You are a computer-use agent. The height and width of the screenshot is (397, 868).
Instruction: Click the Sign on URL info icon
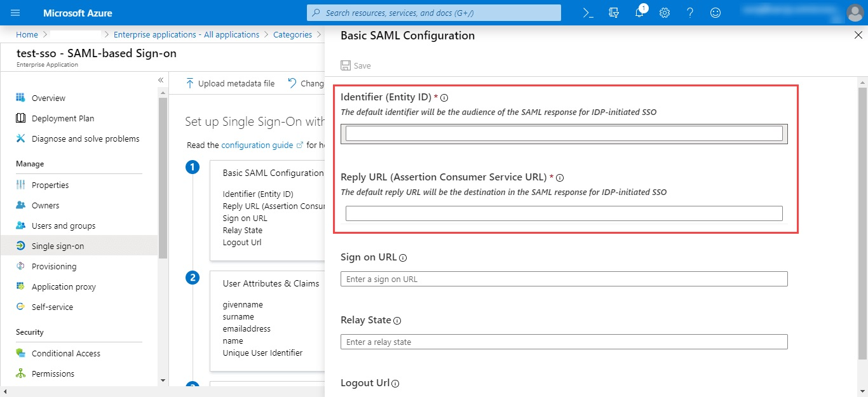[x=403, y=258]
